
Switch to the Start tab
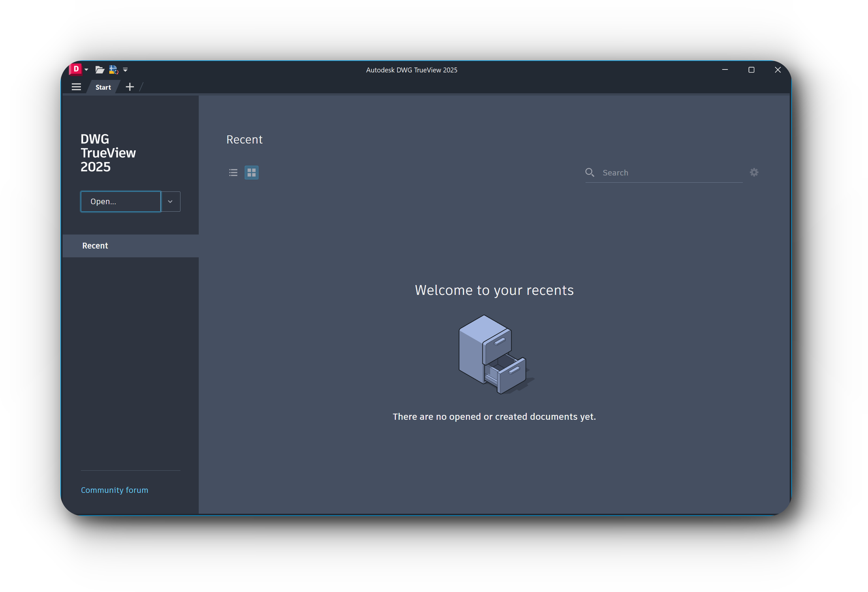103,87
